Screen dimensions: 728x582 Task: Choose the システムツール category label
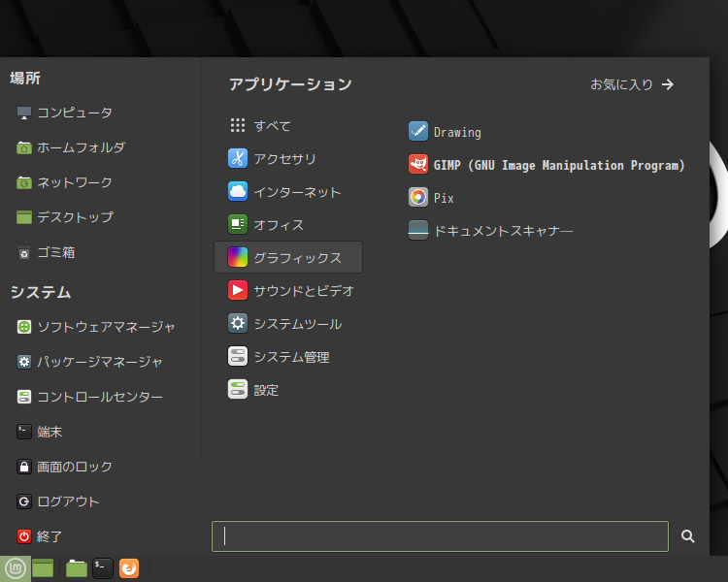298,324
